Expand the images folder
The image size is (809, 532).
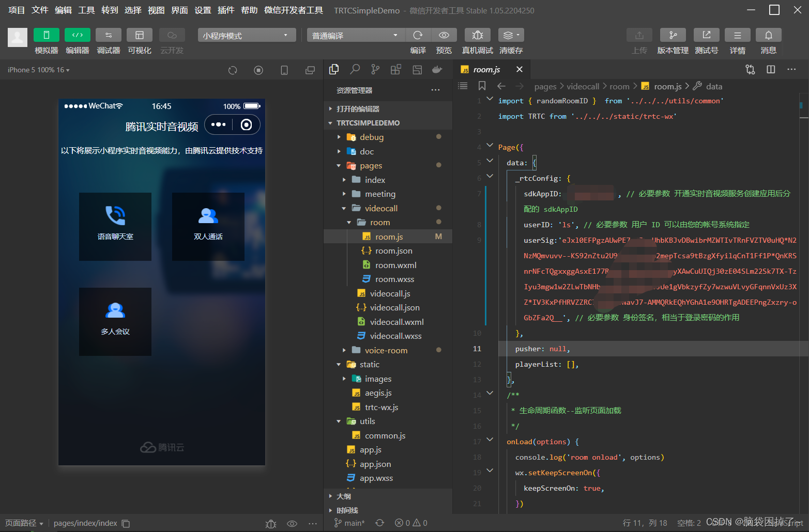[x=388, y=379]
